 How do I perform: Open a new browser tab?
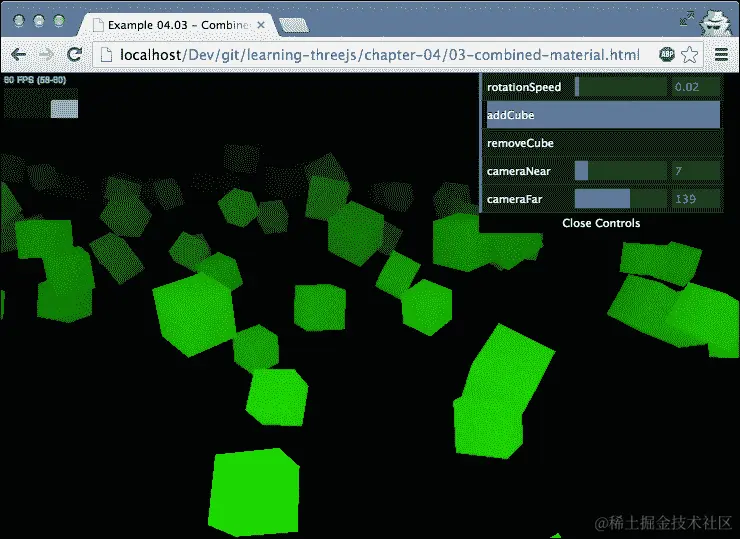click(x=294, y=25)
